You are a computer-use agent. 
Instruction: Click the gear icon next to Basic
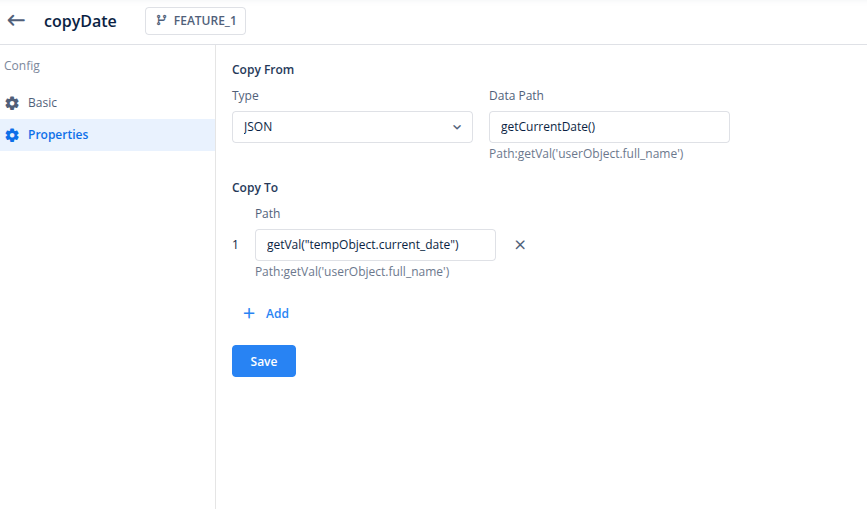[x=12, y=103]
